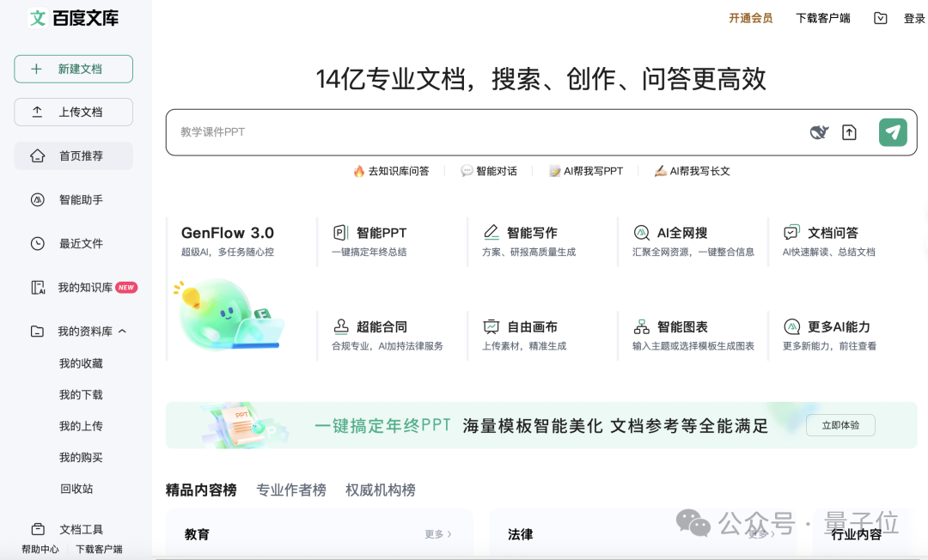Open the download box icon near 登录
The height and width of the screenshot is (560, 928).
881,18
